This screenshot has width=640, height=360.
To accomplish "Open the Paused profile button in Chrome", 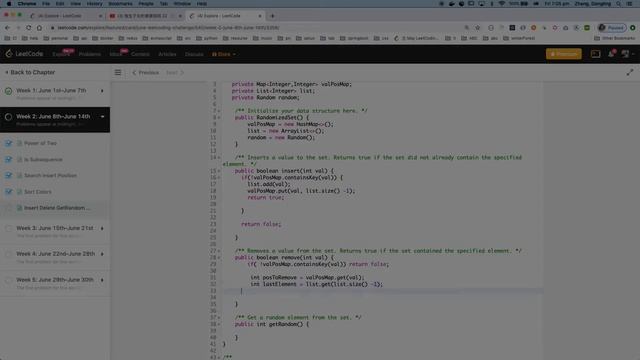I will [611, 28].
